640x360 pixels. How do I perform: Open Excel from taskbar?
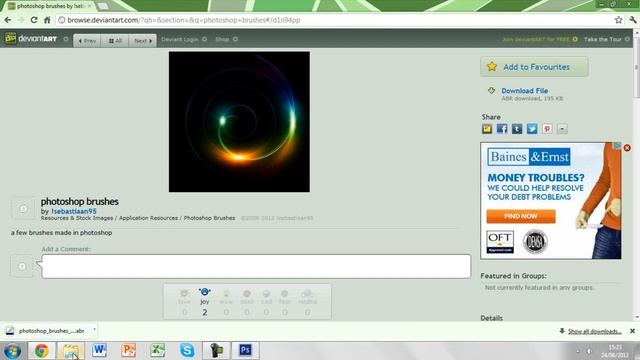point(158,350)
